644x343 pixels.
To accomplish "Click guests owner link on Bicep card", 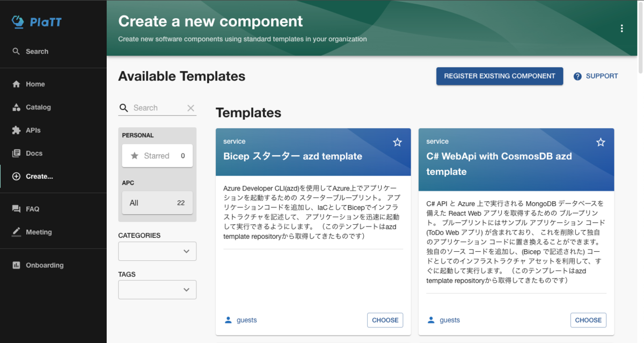I will [x=247, y=320].
